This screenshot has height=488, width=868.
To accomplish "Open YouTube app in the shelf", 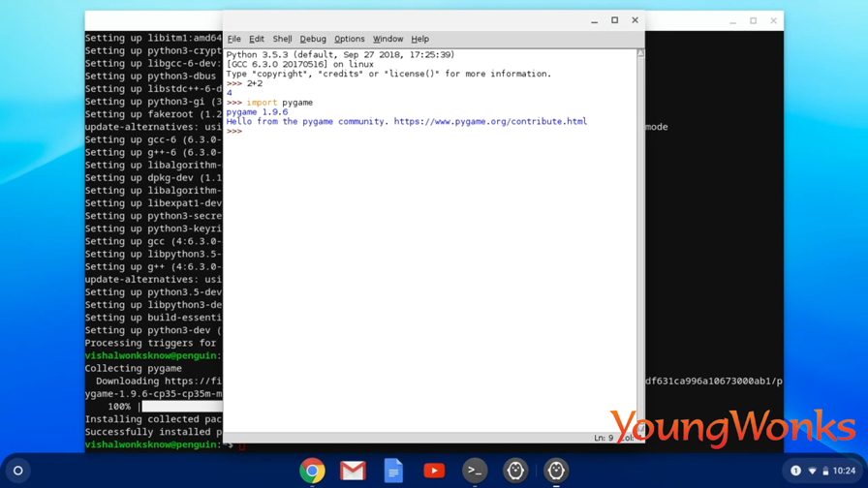I will 434,471.
